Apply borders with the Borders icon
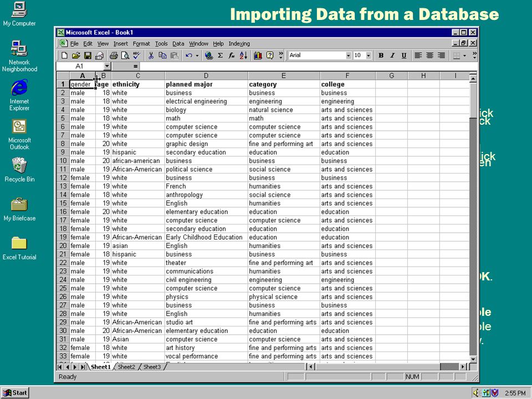The height and width of the screenshot is (399, 532). click(457, 55)
